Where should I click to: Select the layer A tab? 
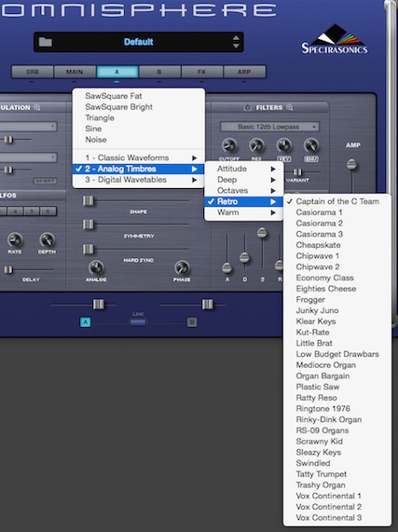point(117,72)
